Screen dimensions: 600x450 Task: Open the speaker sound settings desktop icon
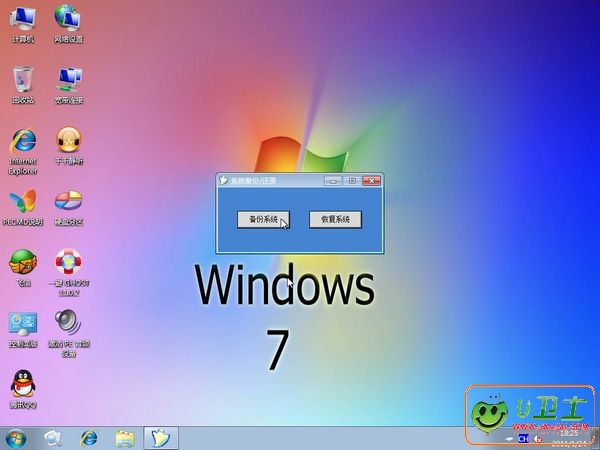pos(68,323)
